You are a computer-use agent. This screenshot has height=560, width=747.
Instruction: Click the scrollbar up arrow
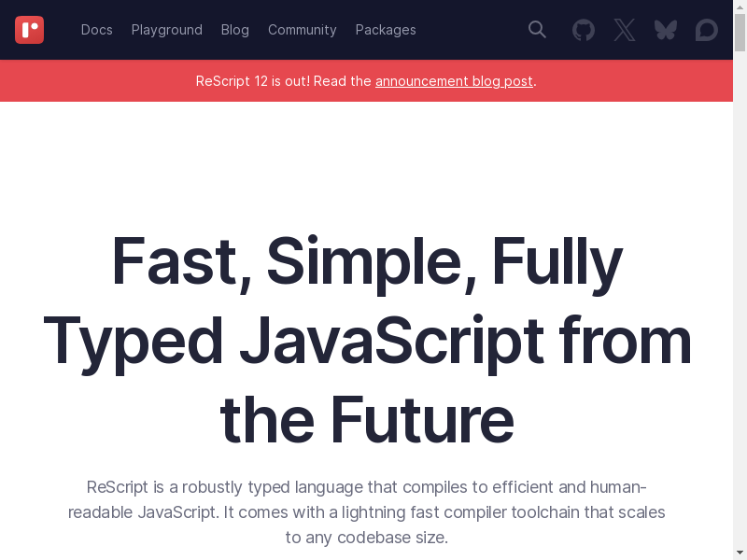(x=740, y=7)
